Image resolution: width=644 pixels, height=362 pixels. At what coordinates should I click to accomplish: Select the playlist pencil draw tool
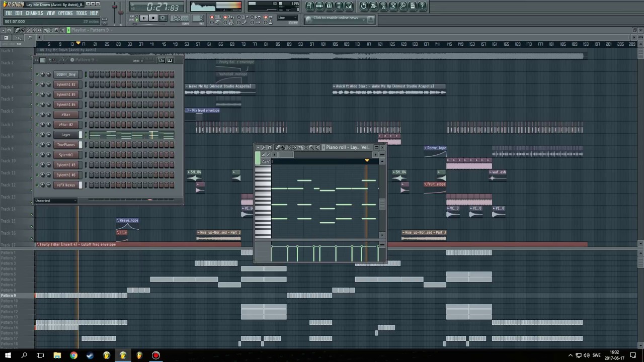pyautogui.click(x=17, y=30)
